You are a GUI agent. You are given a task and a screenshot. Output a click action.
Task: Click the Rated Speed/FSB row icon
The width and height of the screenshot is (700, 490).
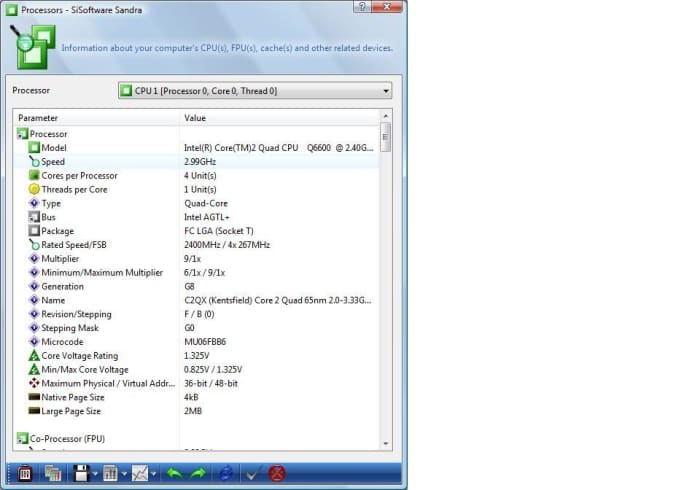tap(34, 245)
